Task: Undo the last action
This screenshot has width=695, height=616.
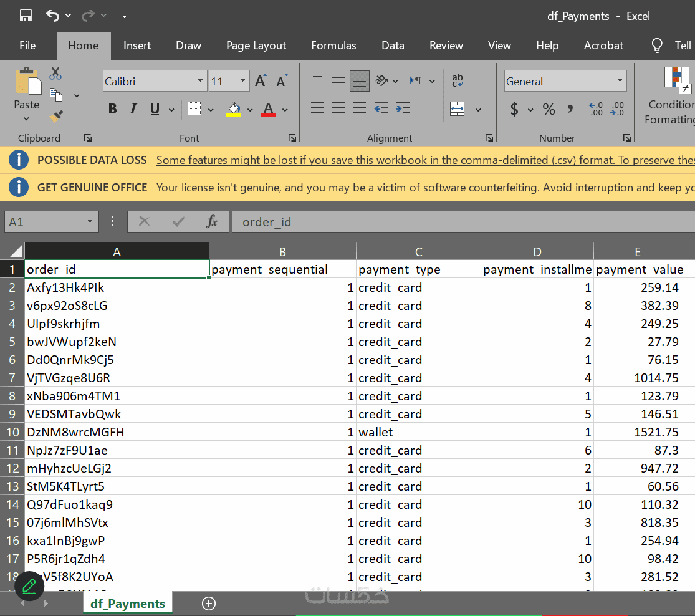Action: 52,16
